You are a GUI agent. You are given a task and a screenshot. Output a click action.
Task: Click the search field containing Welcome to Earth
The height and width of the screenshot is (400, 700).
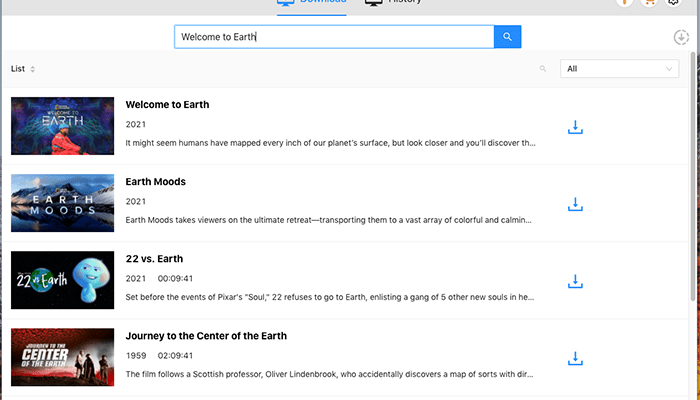(334, 37)
